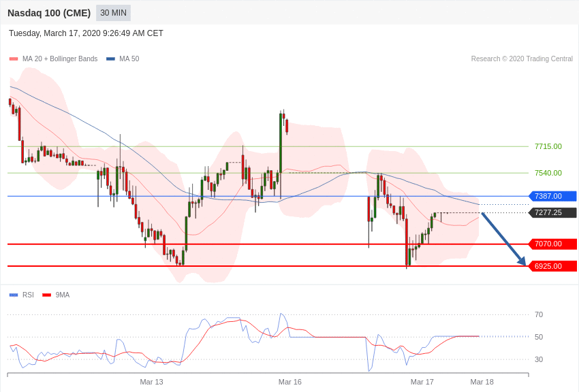Click the RSI 30 axis label

539,359
